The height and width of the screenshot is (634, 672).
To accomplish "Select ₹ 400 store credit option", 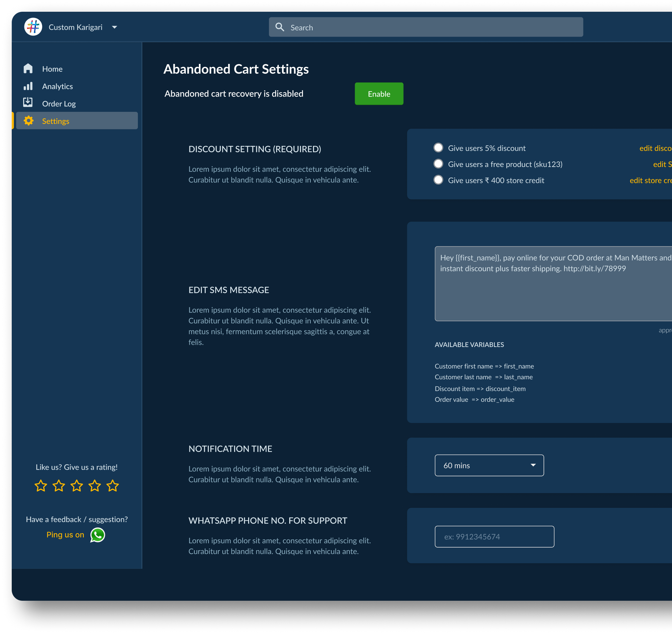I will pos(438,180).
